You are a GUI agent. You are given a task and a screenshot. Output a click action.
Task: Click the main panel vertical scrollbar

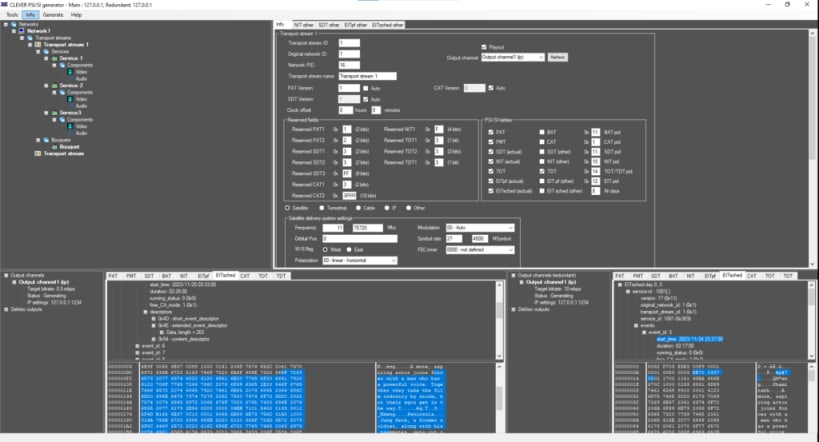tap(813, 148)
